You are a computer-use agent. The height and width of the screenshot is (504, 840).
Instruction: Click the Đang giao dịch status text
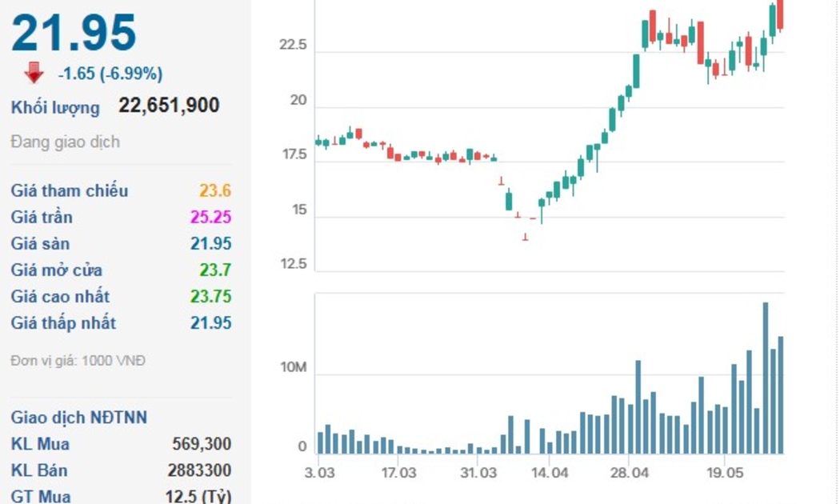(65, 142)
